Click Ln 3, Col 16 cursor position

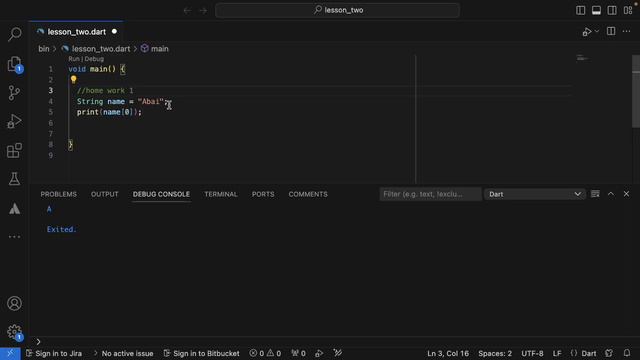448,353
